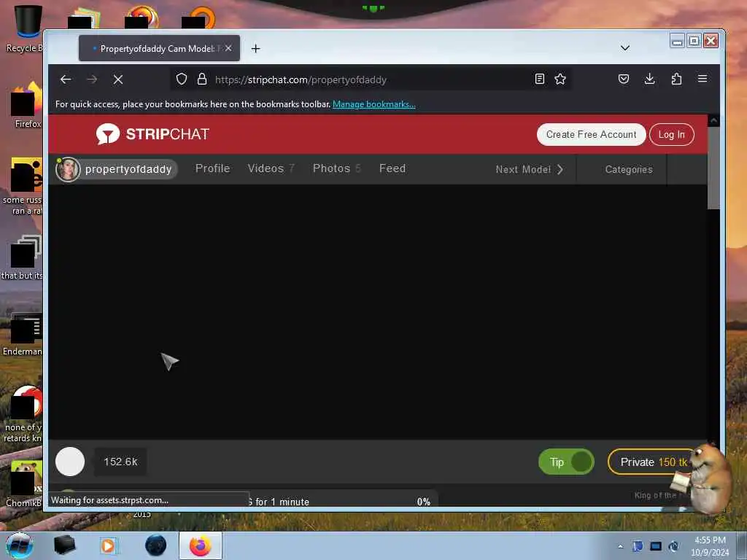747x560 pixels.
Task: Click the Firefox taskbar button
Action: point(201,545)
